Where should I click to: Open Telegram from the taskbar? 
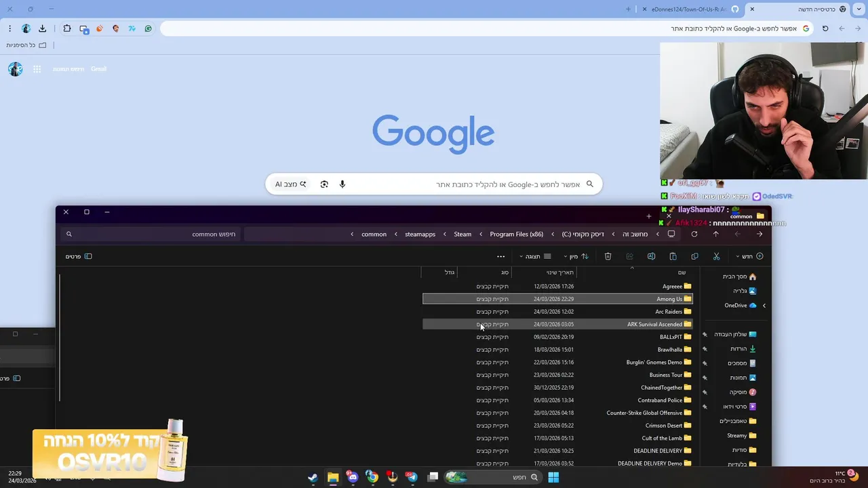click(411, 477)
